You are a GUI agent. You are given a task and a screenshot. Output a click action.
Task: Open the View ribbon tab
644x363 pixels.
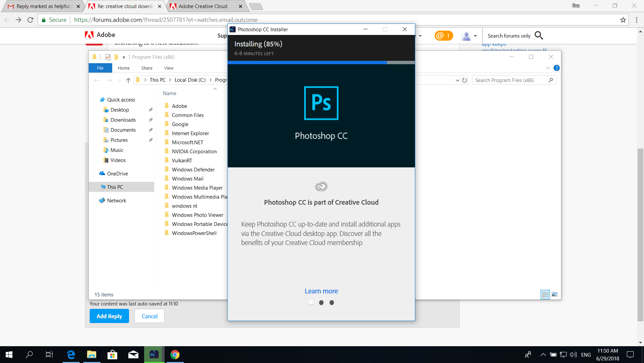169,68
